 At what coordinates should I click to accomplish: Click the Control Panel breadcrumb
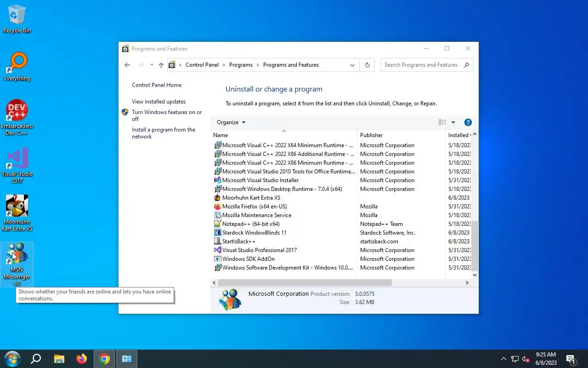pos(202,65)
